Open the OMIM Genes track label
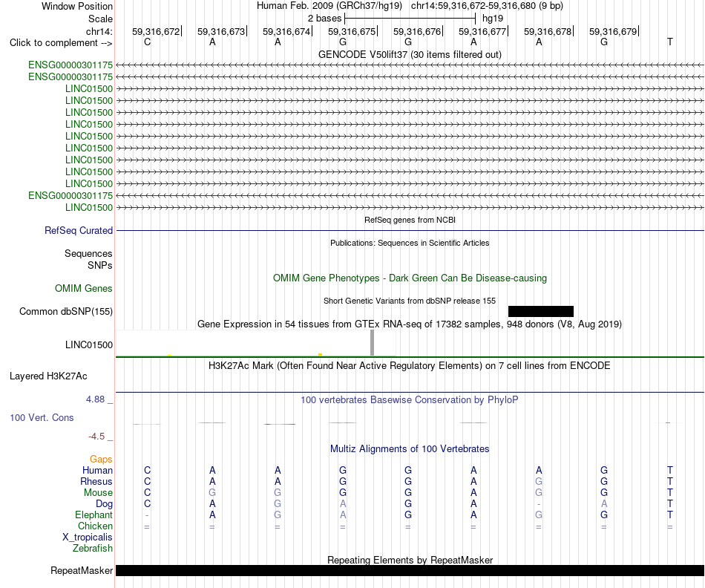The image size is (705, 588). coord(84,288)
